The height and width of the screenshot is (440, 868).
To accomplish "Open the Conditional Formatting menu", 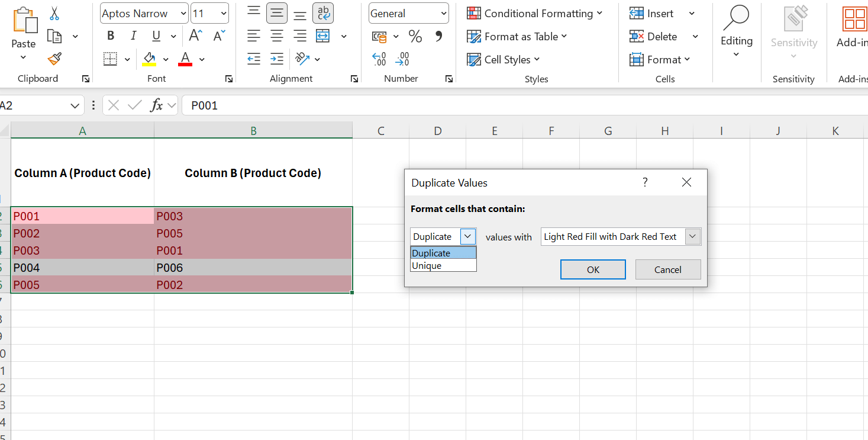I will [535, 13].
